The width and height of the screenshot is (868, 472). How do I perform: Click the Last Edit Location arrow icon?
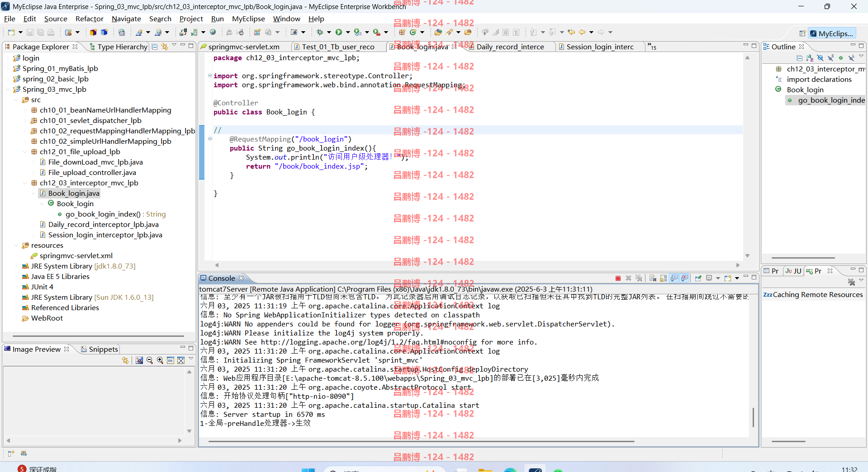[x=571, y=32]
